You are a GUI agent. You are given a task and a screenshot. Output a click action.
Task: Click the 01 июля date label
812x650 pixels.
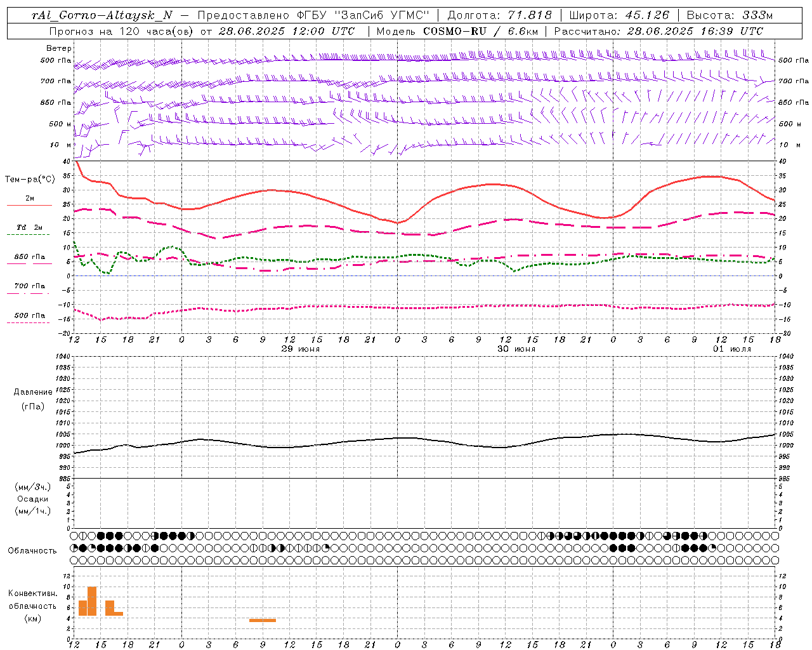(732, 349)
